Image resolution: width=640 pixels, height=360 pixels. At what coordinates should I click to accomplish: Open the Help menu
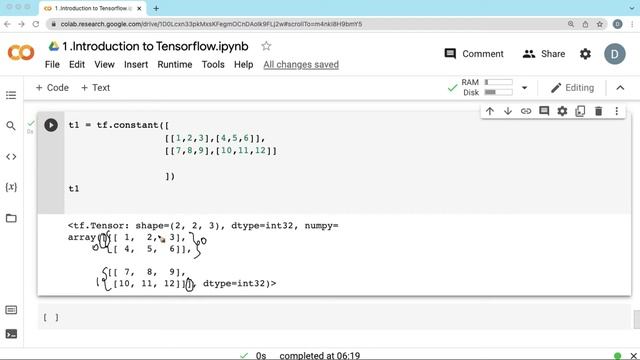tap(244, 64)
